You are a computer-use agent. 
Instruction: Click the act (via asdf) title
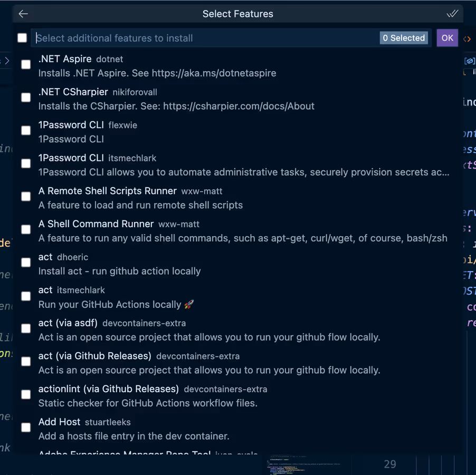click(68, 323)
